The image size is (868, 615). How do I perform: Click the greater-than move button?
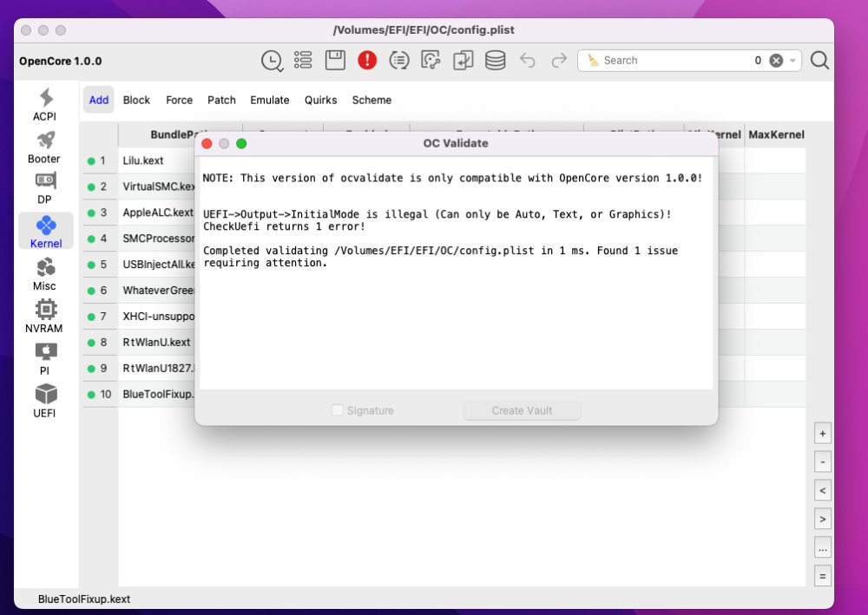(823, 520)
